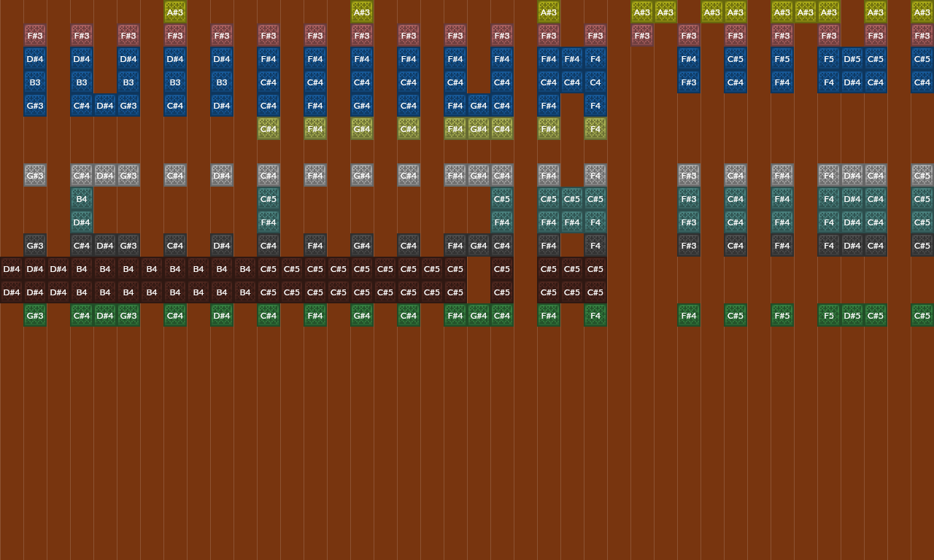The width and height of the screenshot is (934, 560).
Task: Click the blue F#3 note block
Action: point(689,82)
